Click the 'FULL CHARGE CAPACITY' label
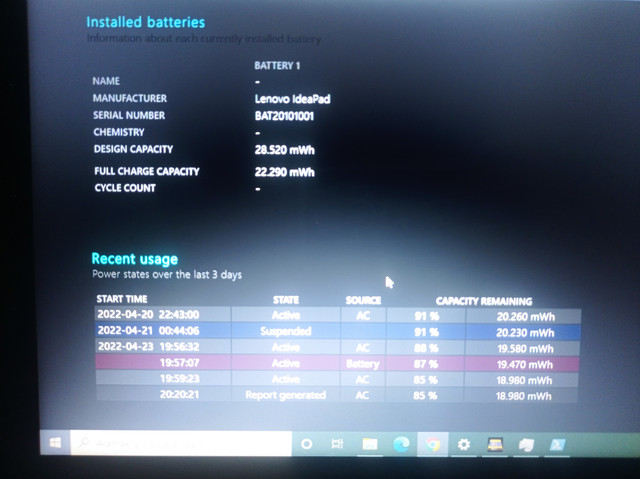The image size is (640, 479). click(x=147, y=171)
